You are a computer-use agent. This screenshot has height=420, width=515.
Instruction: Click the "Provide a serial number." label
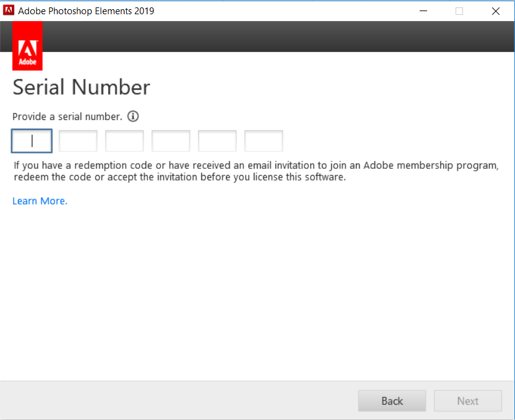(x=67, y=116)
